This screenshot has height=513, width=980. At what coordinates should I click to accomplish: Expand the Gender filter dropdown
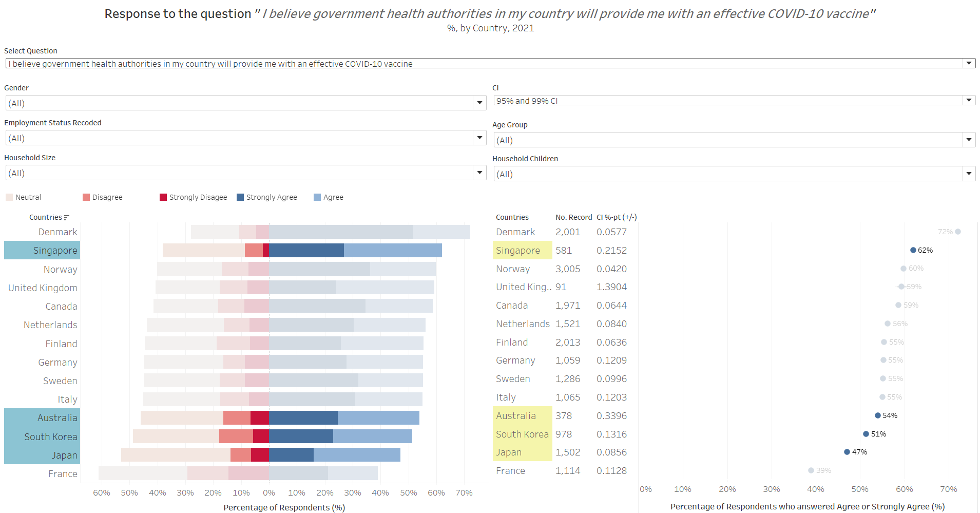[x=479, y=103]
